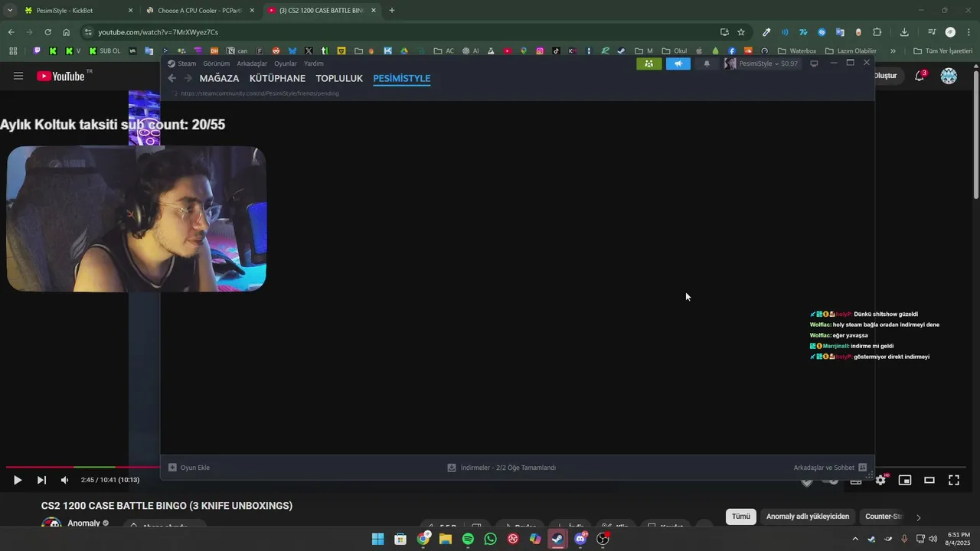Open the X bookmark icon
The width and height of the screenshot is (980, 551).
point(309,51)
